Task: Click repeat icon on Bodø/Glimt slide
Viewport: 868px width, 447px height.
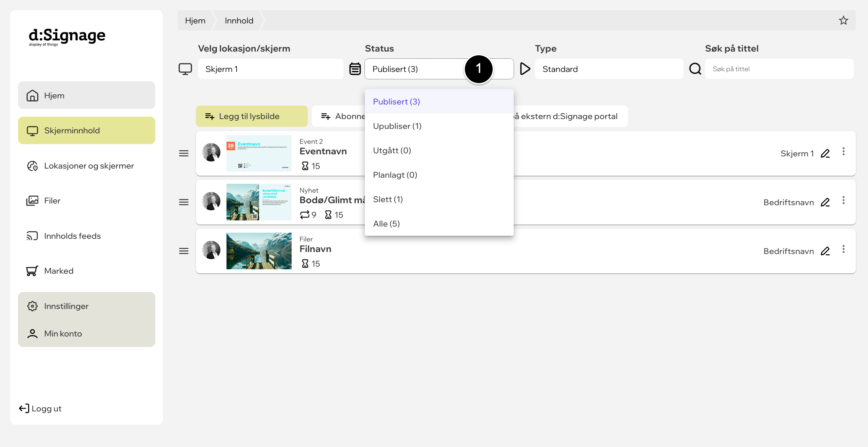Action: pos(305,215)
